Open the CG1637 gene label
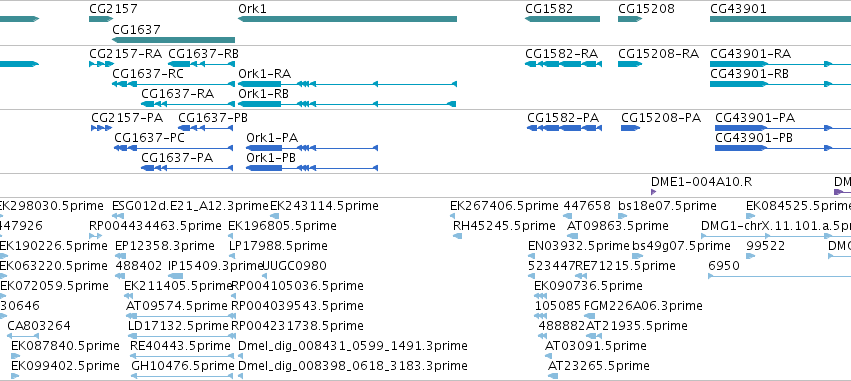The height and width of the screenshot is (381, 851). (x=136, y=29)
